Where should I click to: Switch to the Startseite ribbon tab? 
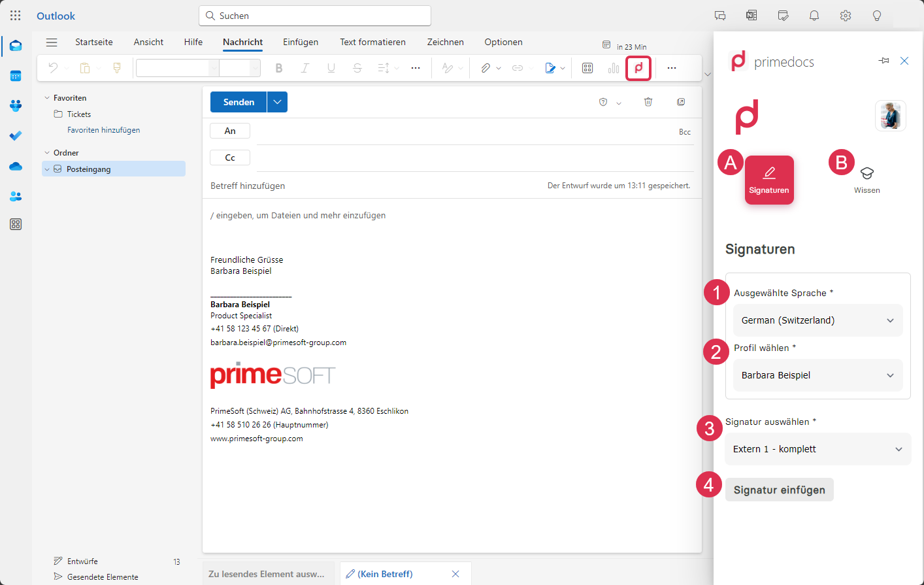point(94,42)
